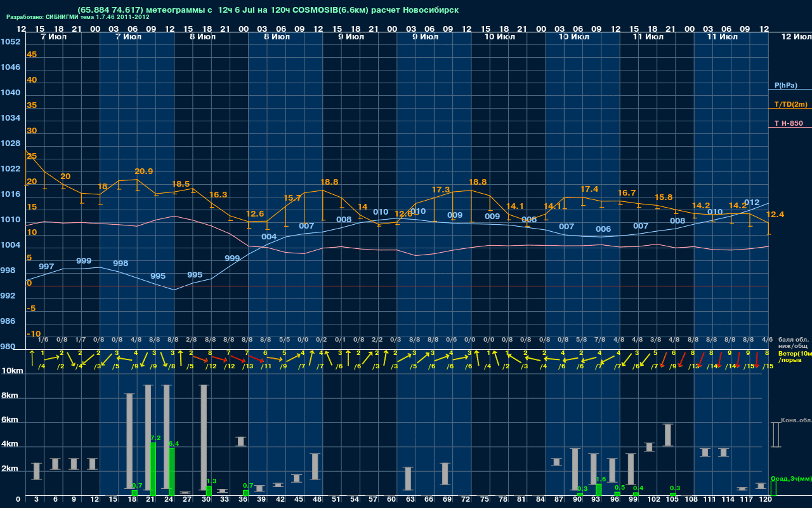812x508 pixels.
Task: Click forecast hour 117 on the axis
Action: click(747, 500)
